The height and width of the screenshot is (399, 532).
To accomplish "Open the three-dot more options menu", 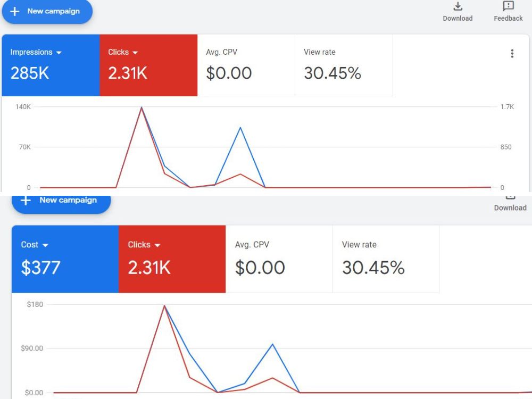I will [x=512, y=53].
